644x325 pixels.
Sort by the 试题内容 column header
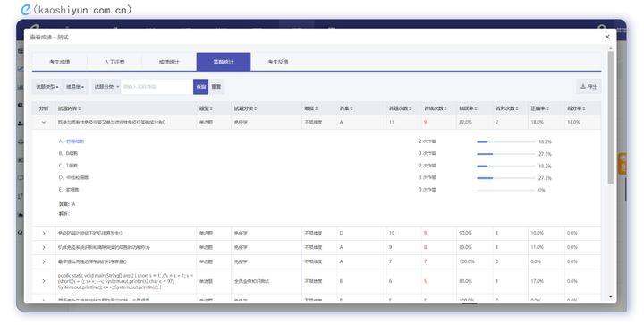(70, 108)
